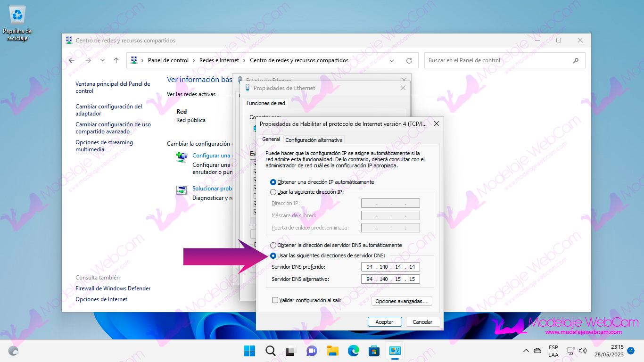Expand the address bar history dropdown
The height and width of the screenshot is (362, 644).
click(392, 61)
